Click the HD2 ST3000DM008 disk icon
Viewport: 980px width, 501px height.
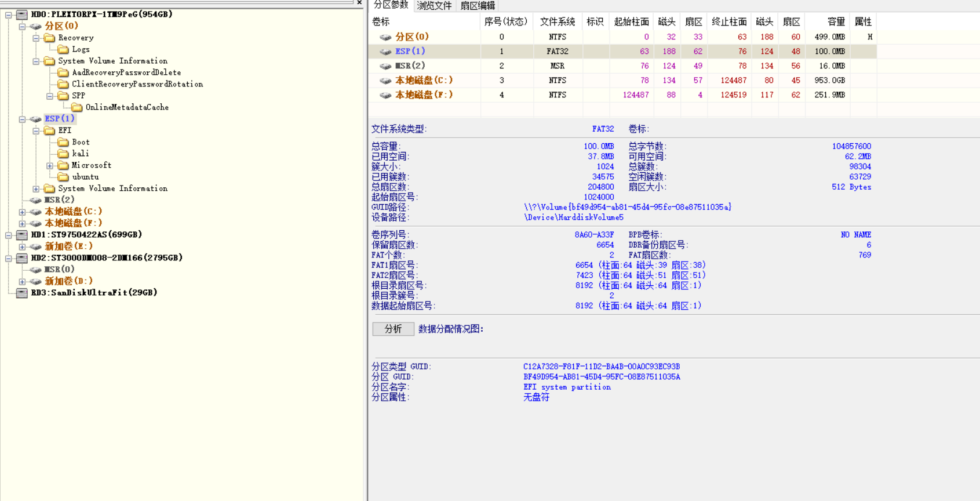tap(21, 258)
